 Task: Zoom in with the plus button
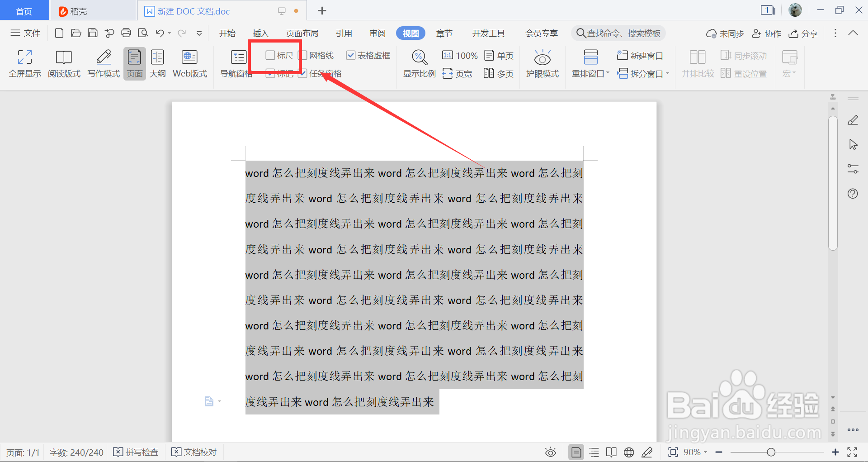click(x=835, y=452)
